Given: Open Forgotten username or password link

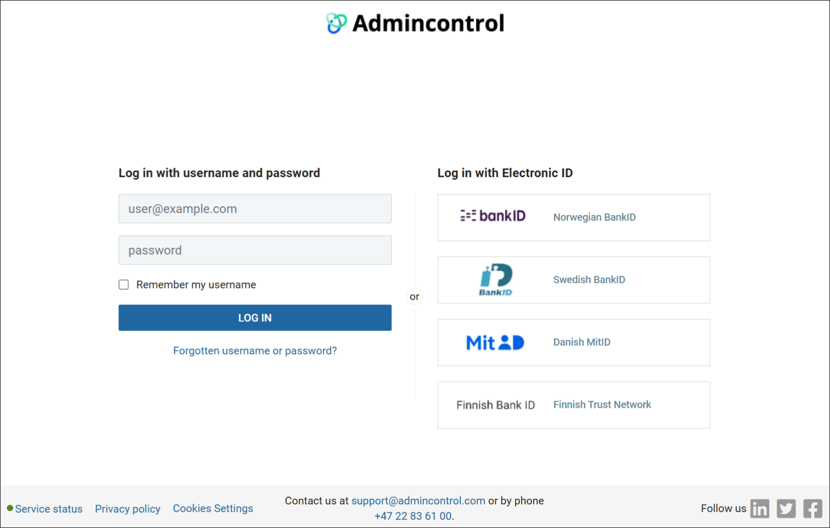Looking at the screenshot, I should [255, 351].
